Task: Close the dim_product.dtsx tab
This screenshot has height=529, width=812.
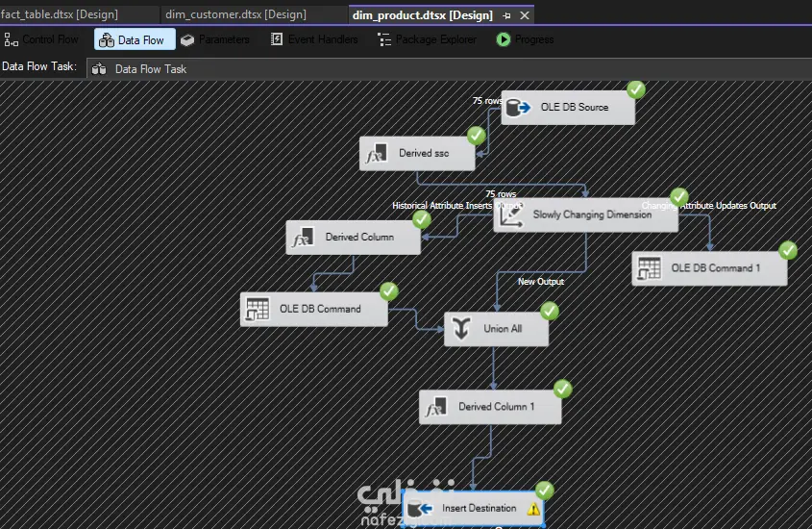Action: (x=525, y=15)
